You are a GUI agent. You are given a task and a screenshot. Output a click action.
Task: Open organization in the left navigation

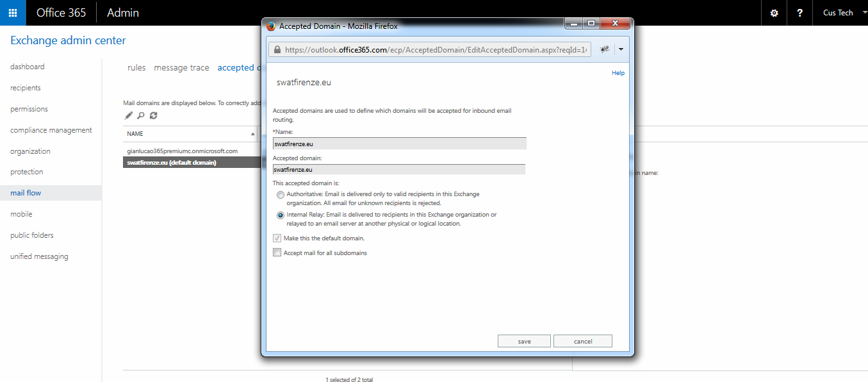click(x=30, y=151)
